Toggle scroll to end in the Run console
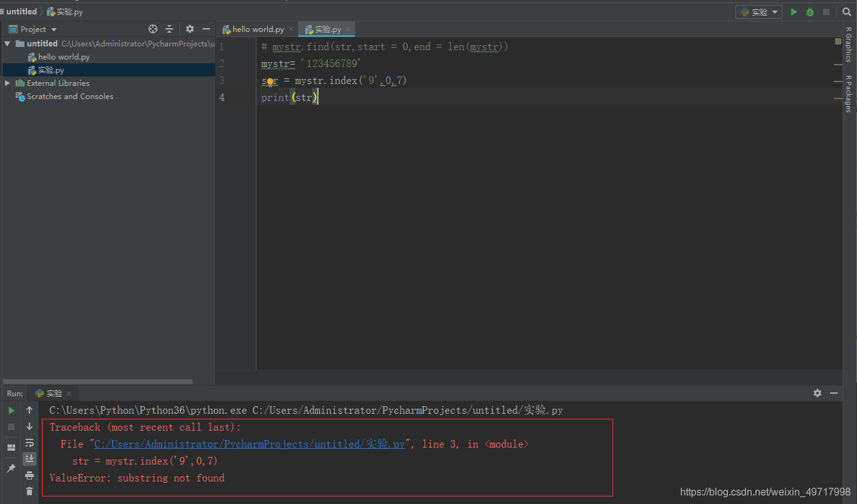This screenshot has height=504, width=857. [29, 459]
